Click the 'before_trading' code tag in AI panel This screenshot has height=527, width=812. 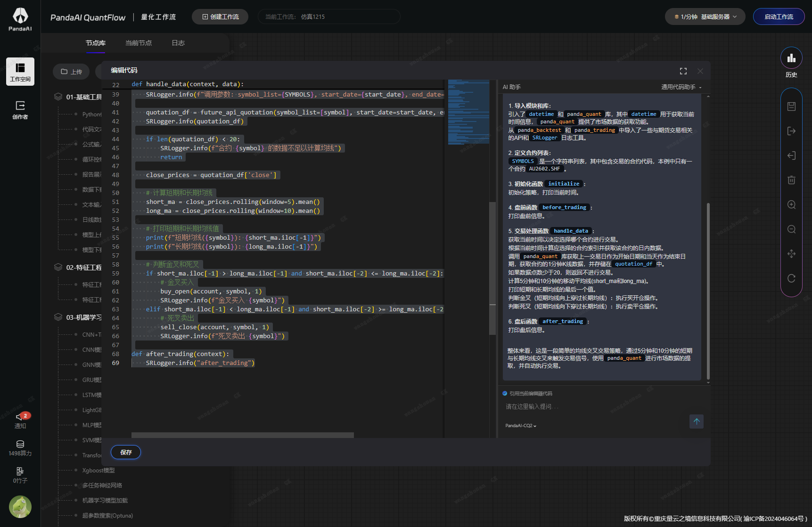pos(564,208)
